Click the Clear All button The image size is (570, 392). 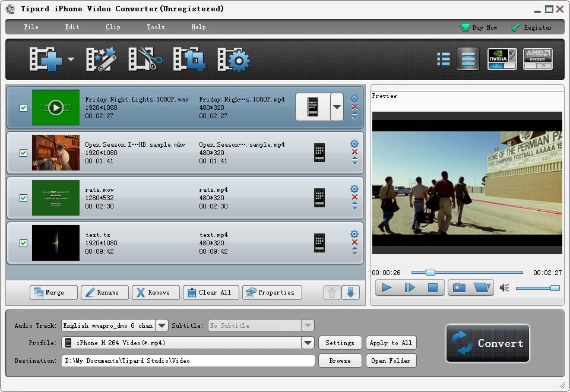211,292
